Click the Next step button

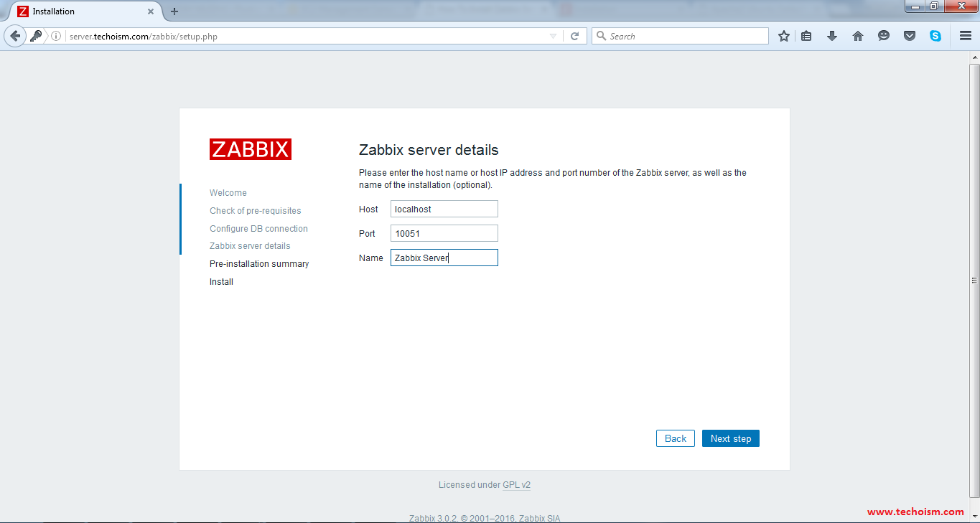pos(731,438)
